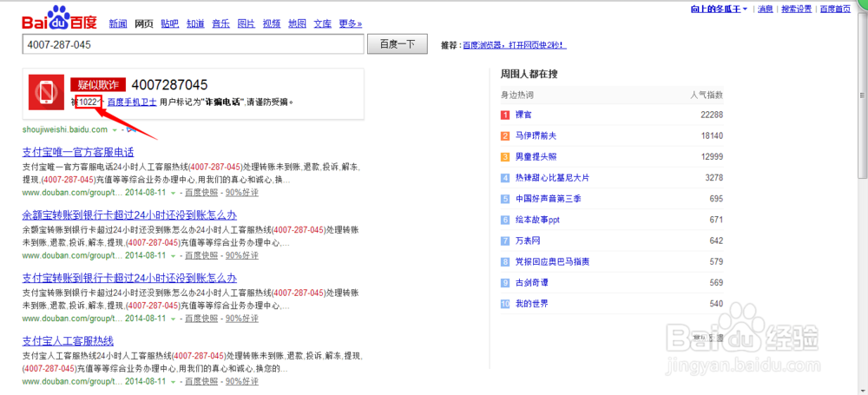Click the shoujiweishi.baidu.com URL

tap(65, 129)
